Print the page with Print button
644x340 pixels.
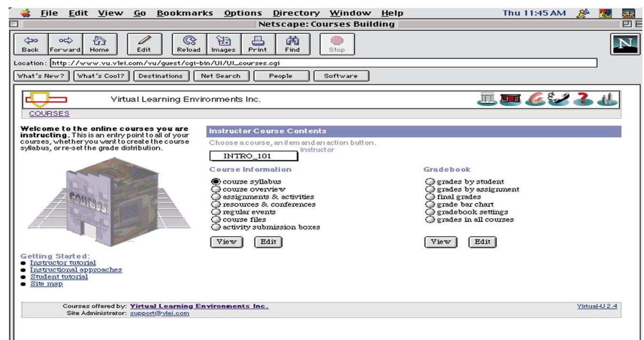[x=258, y=44]
